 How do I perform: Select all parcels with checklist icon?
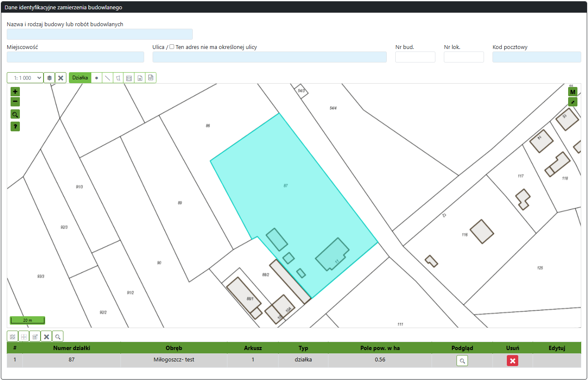(13, 337)
